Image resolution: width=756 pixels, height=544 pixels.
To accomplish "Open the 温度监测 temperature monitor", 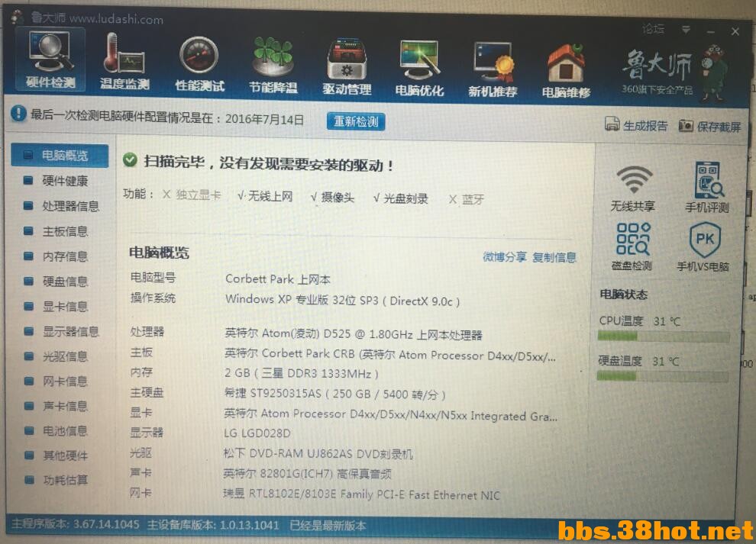I will 124,62.
